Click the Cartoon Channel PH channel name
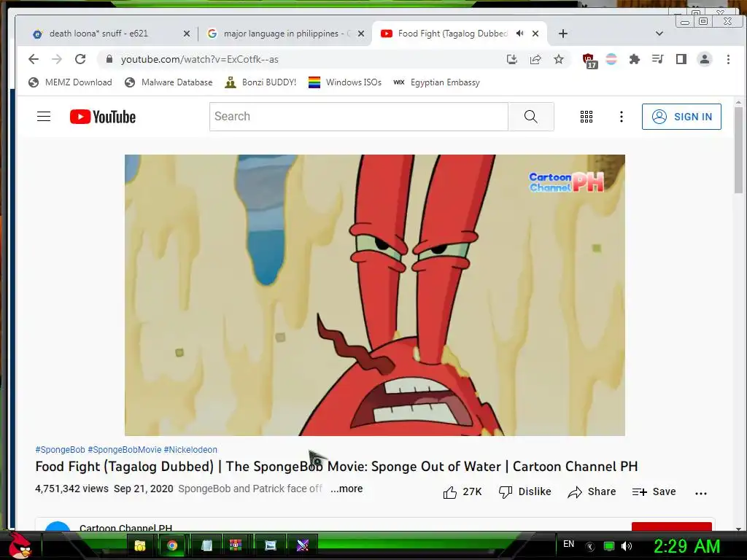 [125, 528]
